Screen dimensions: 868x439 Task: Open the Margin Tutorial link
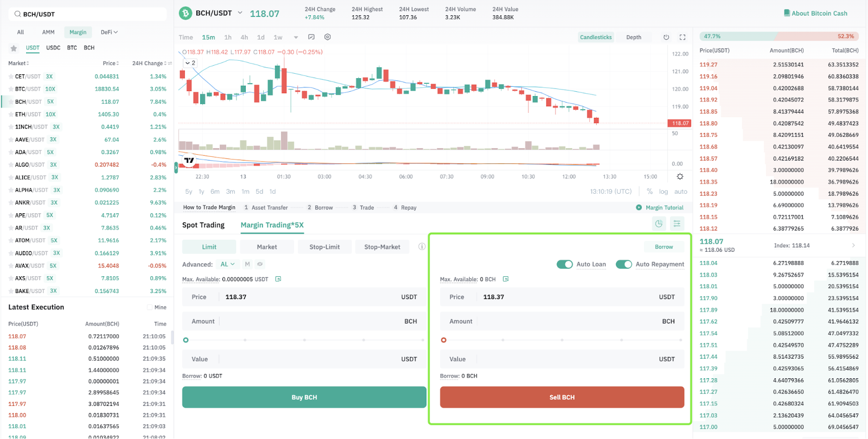pos(665,208)
